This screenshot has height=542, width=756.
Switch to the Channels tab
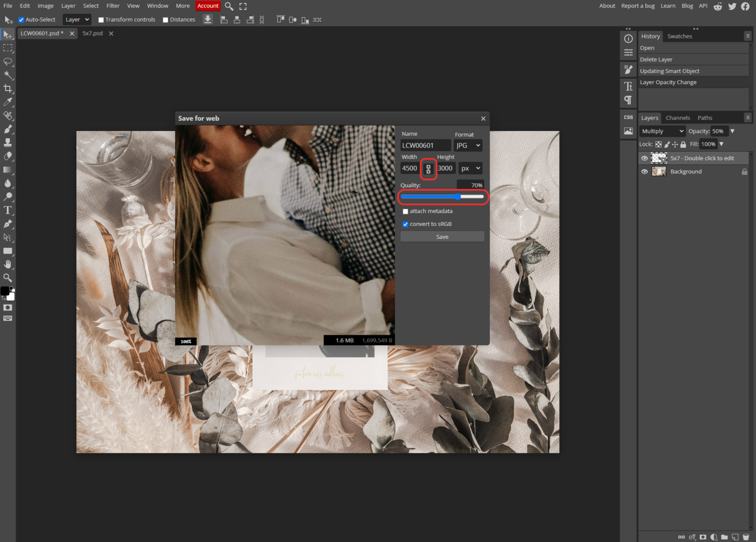point(678,118)
